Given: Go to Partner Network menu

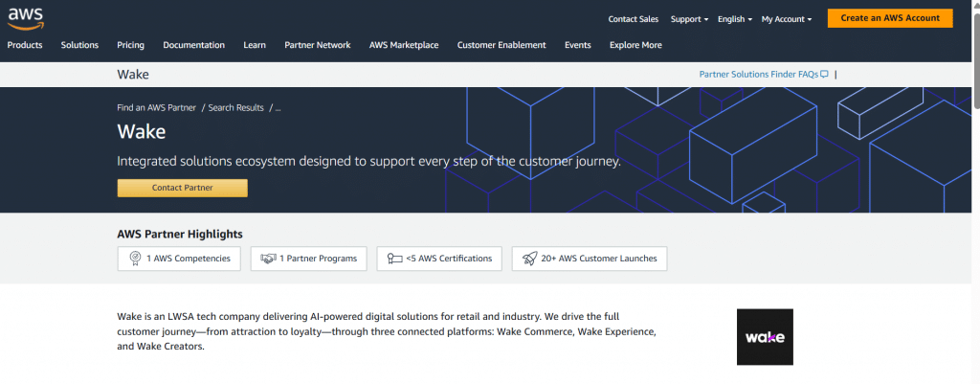Looking at the screenshot, I should pos(318,45).
